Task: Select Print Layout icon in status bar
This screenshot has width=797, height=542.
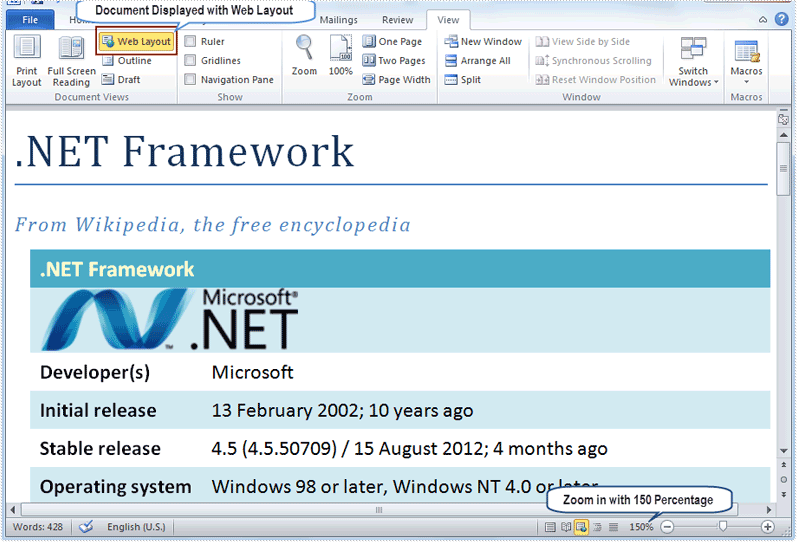Action: (550, 527)
